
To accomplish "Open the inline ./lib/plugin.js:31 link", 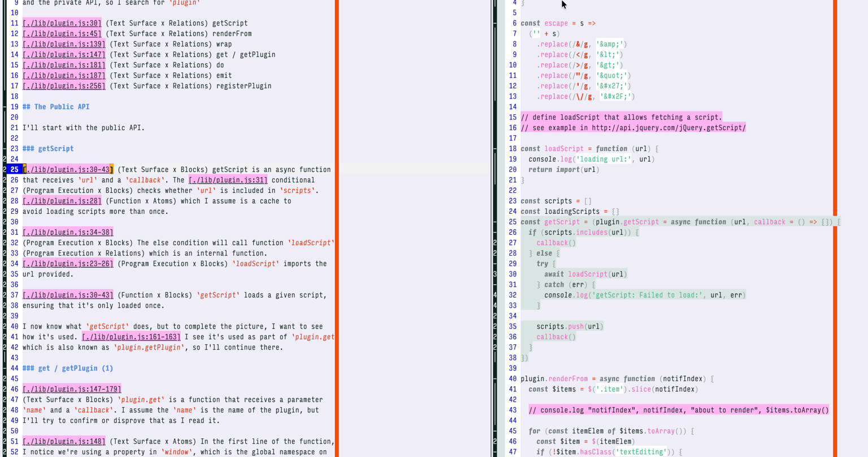I will [228, 180].
